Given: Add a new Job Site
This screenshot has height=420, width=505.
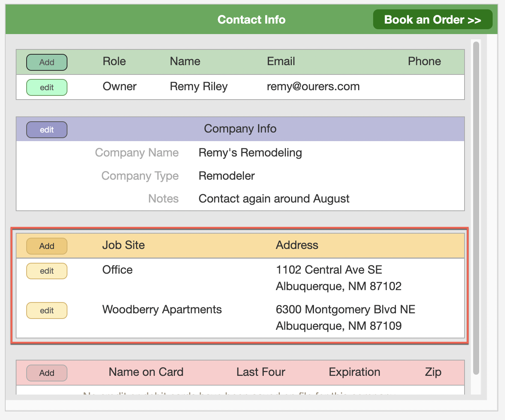Looking at the screenshot, I should pyautogui.click(x=47, y=246).
